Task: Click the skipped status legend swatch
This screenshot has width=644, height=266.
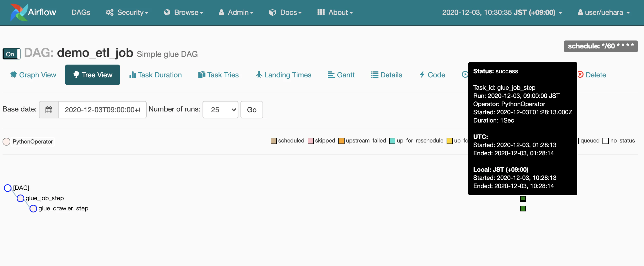Action: point(311,141)
